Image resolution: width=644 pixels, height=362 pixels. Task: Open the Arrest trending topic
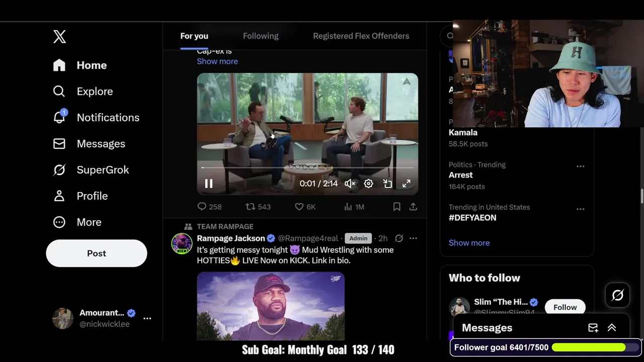click(x=461, y=175)
